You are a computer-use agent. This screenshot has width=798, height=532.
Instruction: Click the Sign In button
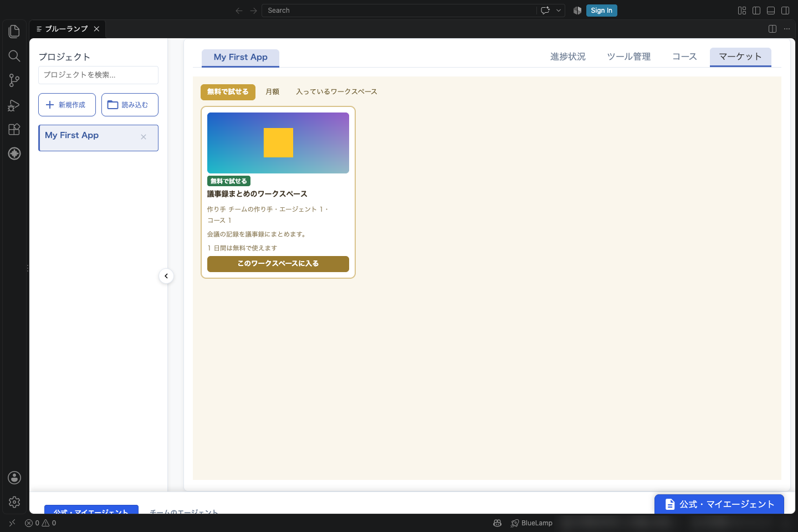[x=601, y=11]
